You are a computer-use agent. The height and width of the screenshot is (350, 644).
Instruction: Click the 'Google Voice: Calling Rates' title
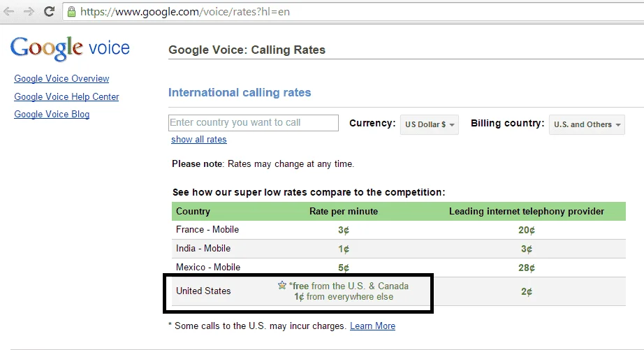point(247,50)
